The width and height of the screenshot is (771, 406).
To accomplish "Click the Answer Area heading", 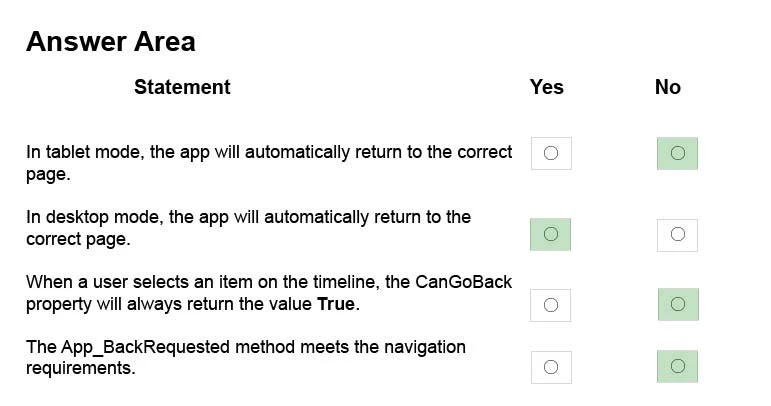I will click(x=110, y=42).
